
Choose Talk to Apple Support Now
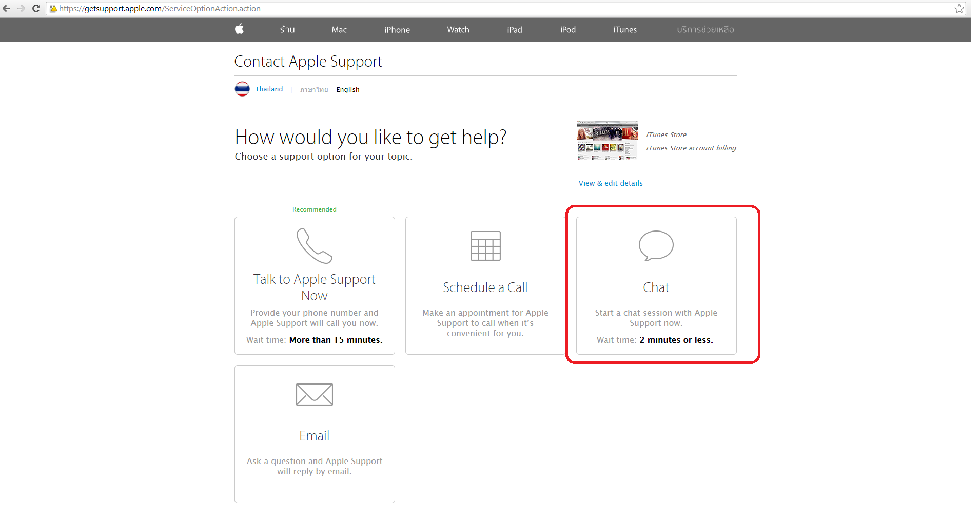(x=315, y=287)
